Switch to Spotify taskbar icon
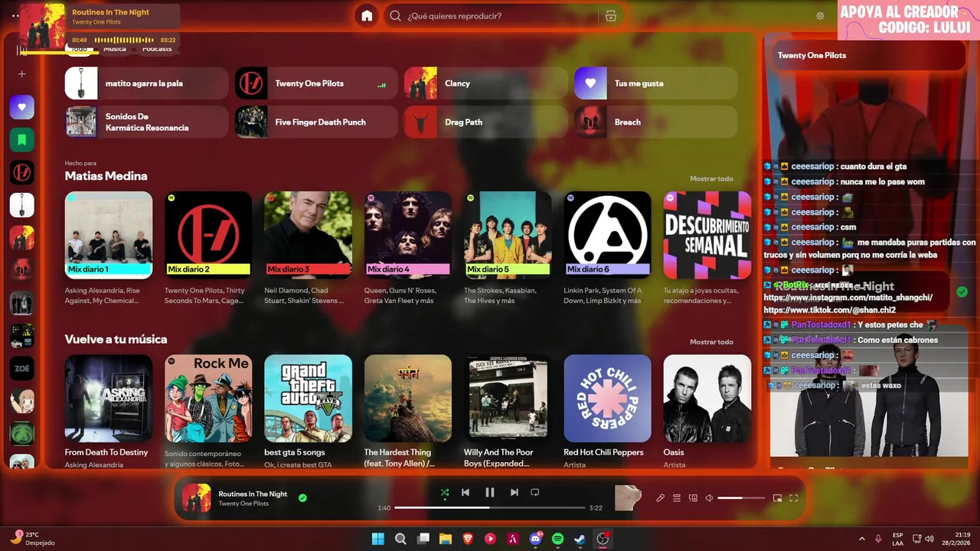 [x=558, y=539]
